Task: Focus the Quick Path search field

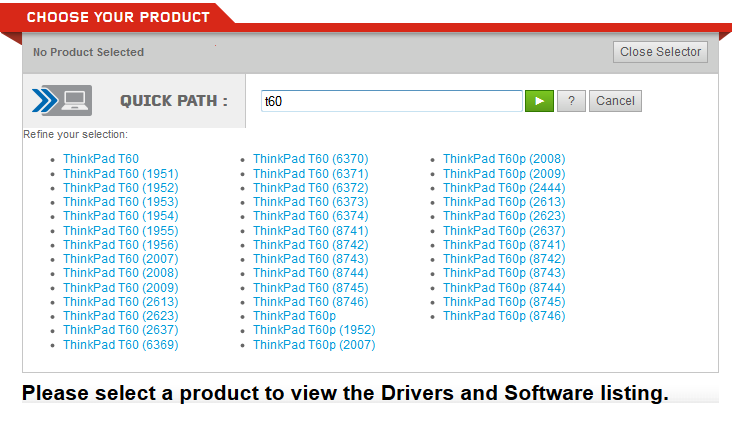Action: click(x=391, y=101)
